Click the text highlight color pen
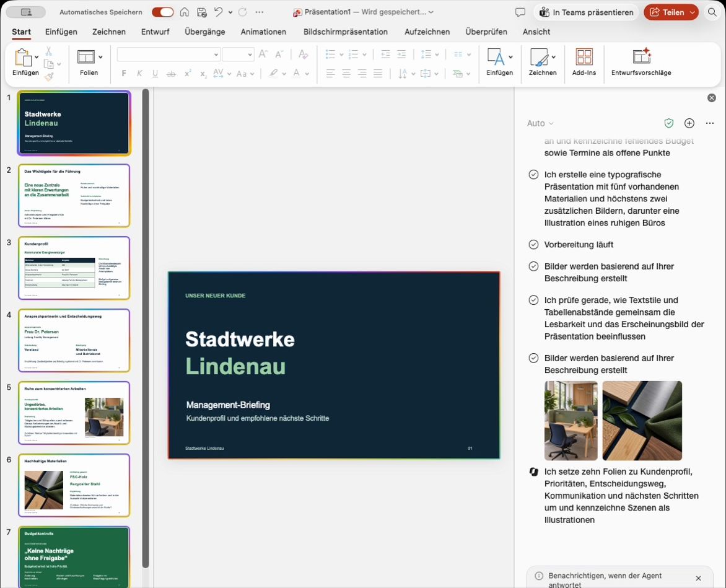 (274, 73)
